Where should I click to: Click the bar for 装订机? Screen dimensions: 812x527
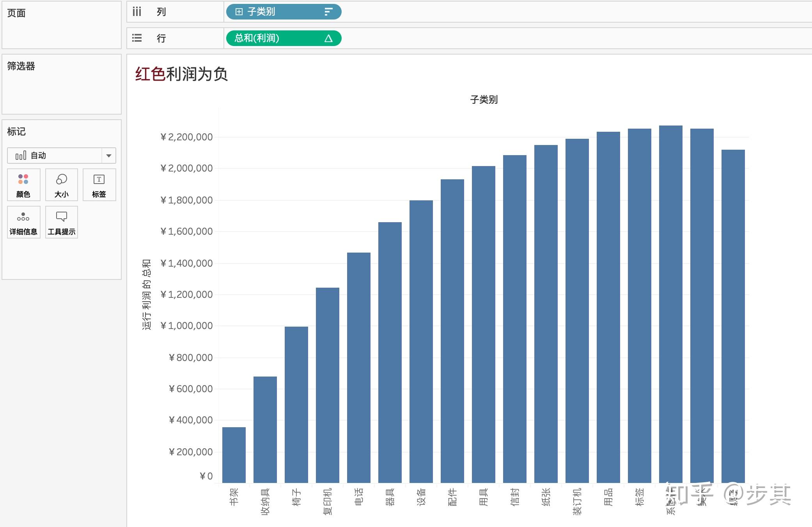pos(577,311)
